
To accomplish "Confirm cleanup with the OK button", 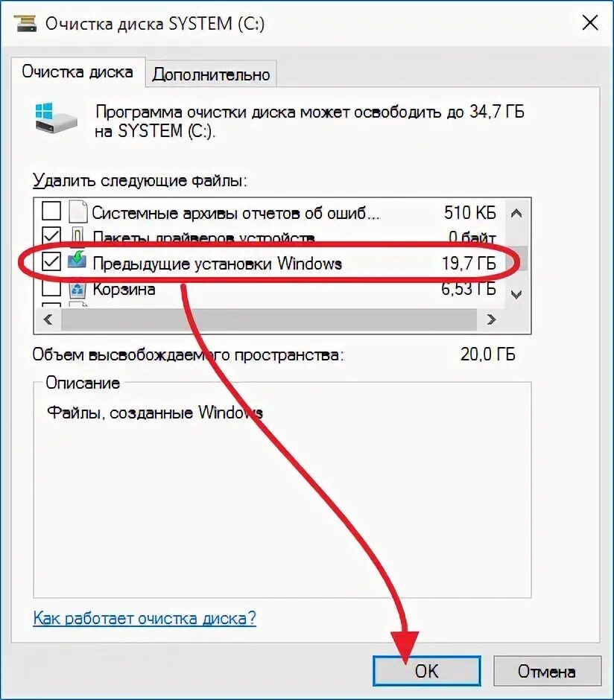I will [x=426, y=670].
